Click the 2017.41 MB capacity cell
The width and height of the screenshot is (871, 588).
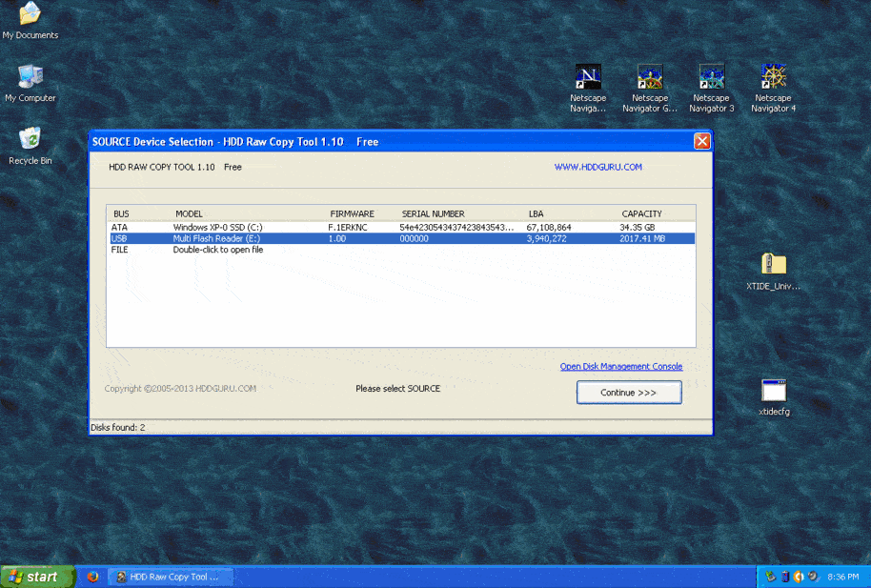(x=642, y=238)
